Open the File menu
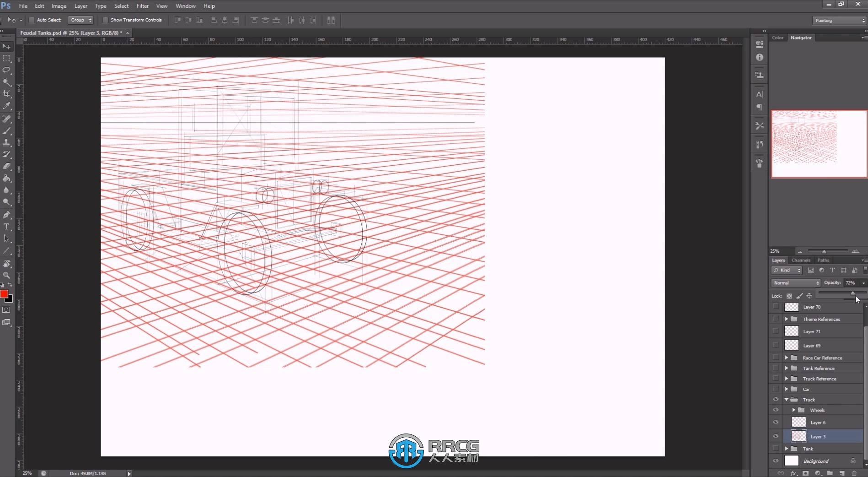 23,6
